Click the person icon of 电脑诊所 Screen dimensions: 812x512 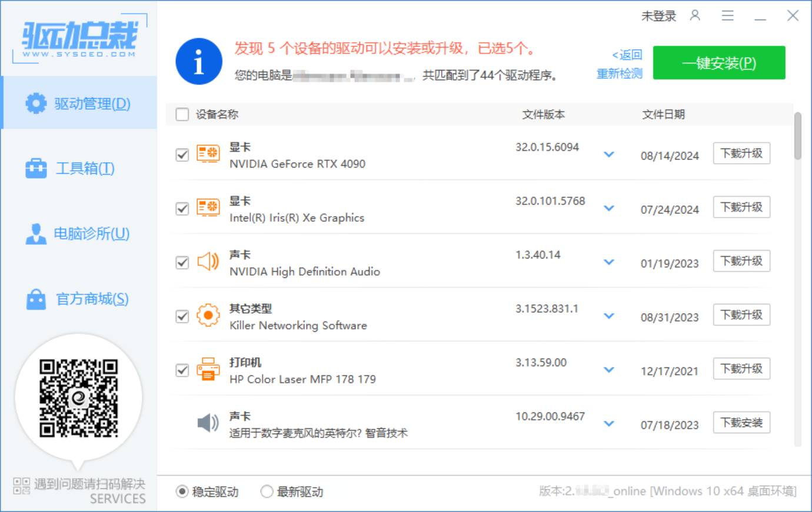coord(36,234)
